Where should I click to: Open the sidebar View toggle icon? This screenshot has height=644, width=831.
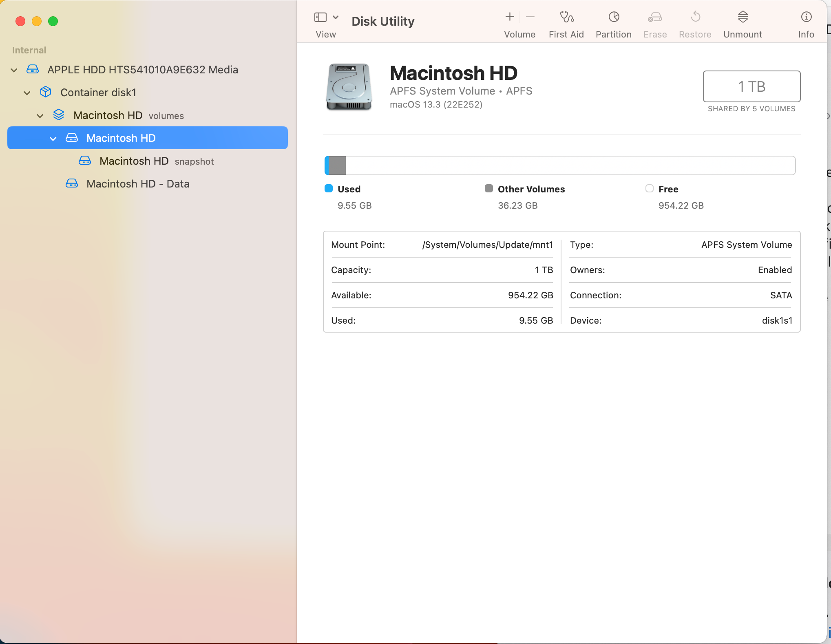coord(320,17)
